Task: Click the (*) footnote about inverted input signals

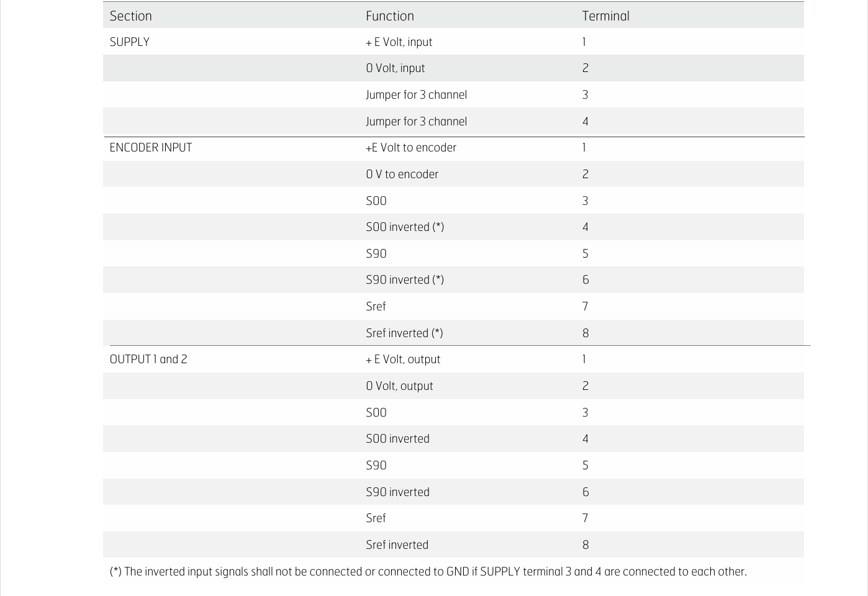Action: coord(428,572)
